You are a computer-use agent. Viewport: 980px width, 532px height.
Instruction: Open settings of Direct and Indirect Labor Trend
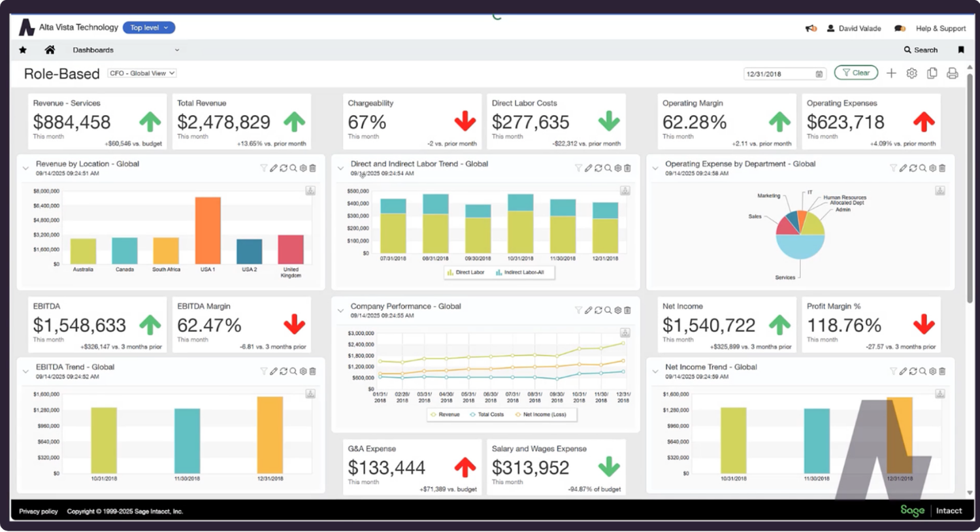(618, 168)
